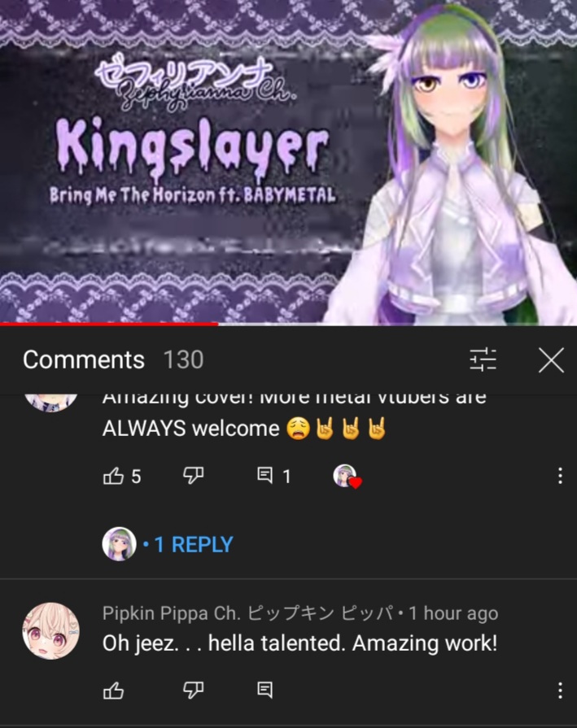Expand the 1 REPLY thread
The width and height of the screenshot is (577, 728).
[x=193, y=544]
